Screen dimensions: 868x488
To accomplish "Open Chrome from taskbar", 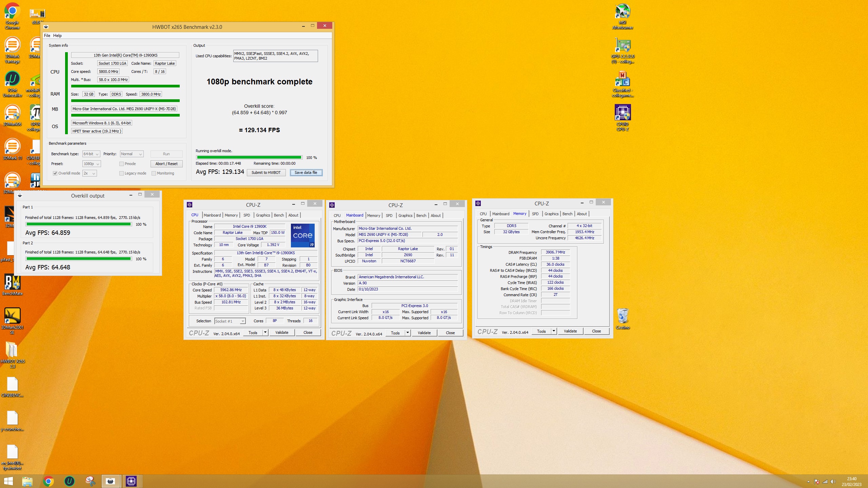I will [x=48, y=481].
